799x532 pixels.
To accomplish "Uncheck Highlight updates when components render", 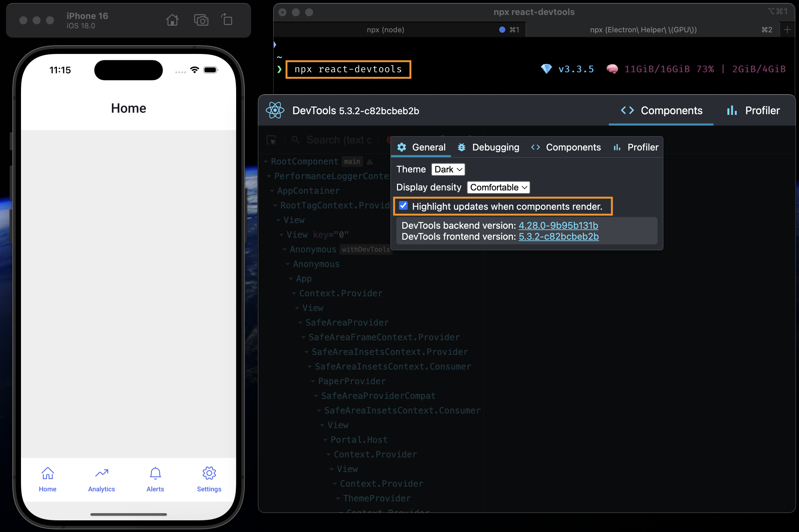I will pos(403,206).
